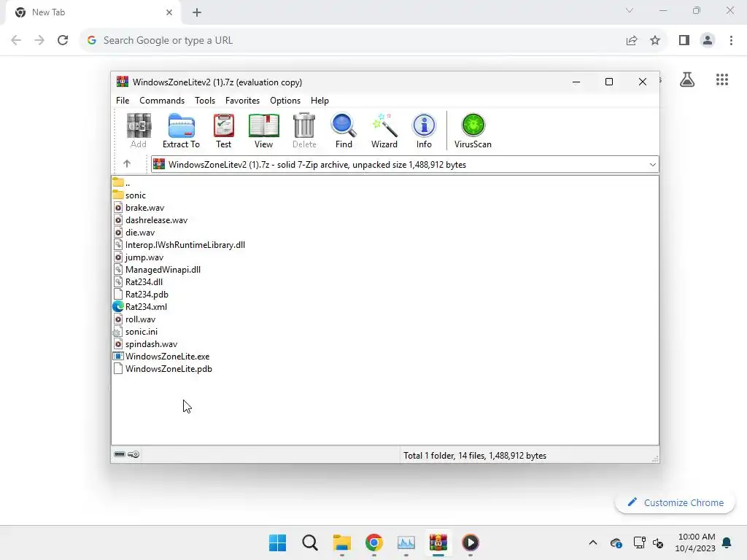
Task: Open File Explorer from taskbar
Action: (341, 542)
